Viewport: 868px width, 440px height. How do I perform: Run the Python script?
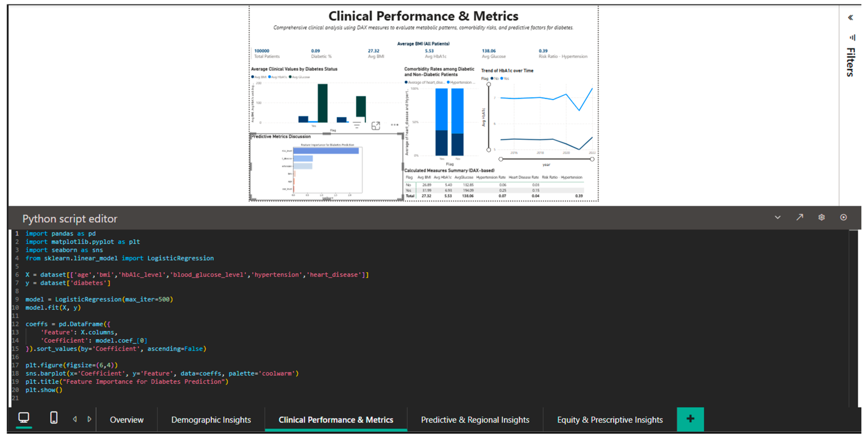(843, 217)
